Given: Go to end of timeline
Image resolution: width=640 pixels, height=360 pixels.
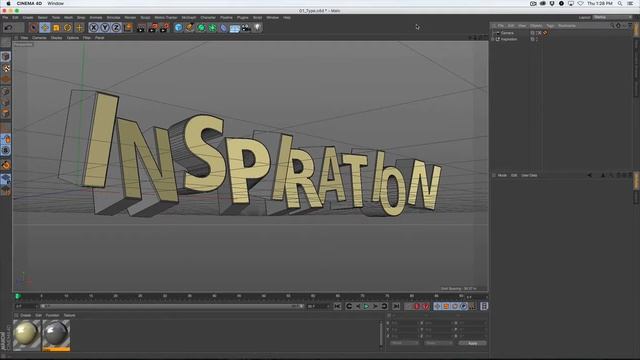Looking at the screenshot, I should coord(396,306).
